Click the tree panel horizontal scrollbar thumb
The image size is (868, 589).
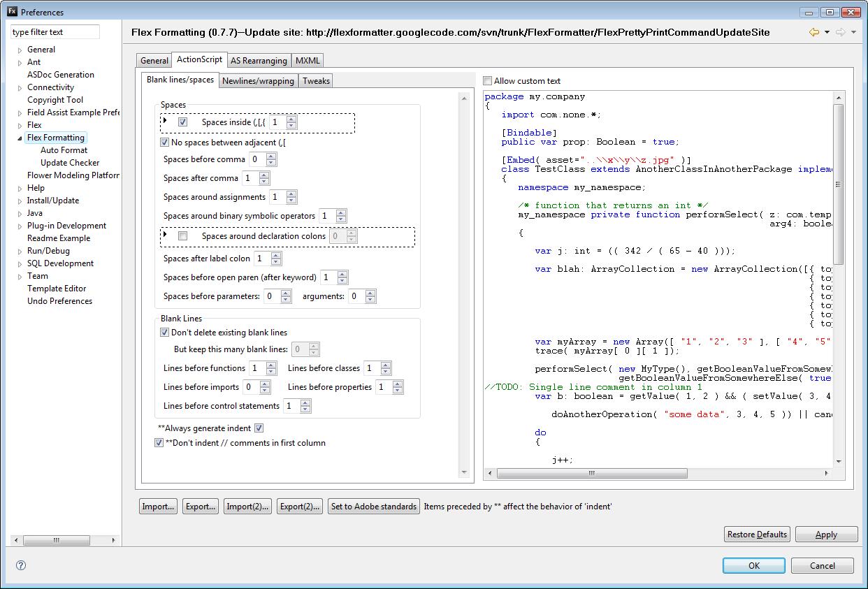(57, 540)
